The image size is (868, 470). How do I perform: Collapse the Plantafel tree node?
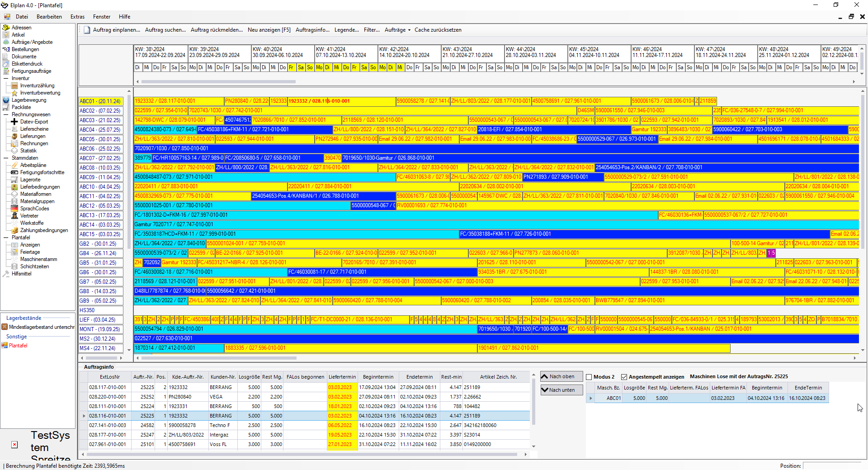point(6,237)
